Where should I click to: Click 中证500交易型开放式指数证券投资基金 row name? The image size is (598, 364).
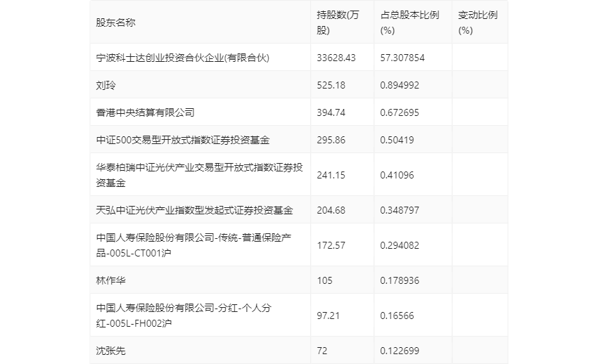(x=183, y=140)
